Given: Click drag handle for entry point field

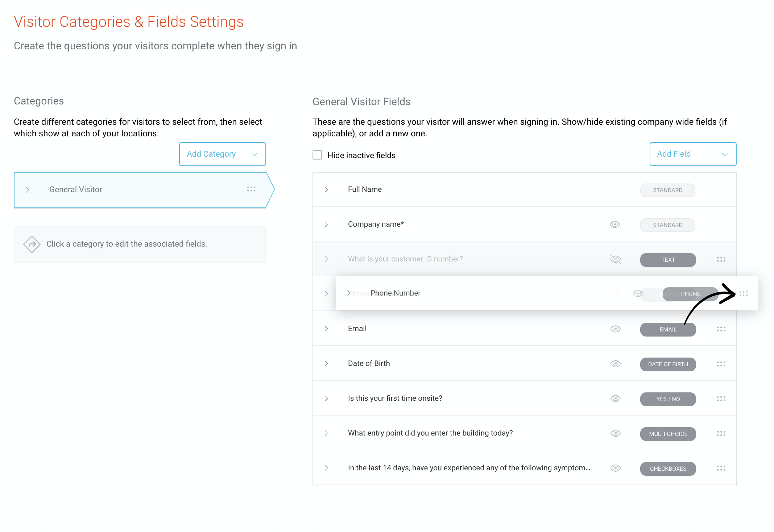Looking at the screenshot, I should [721, 433].
